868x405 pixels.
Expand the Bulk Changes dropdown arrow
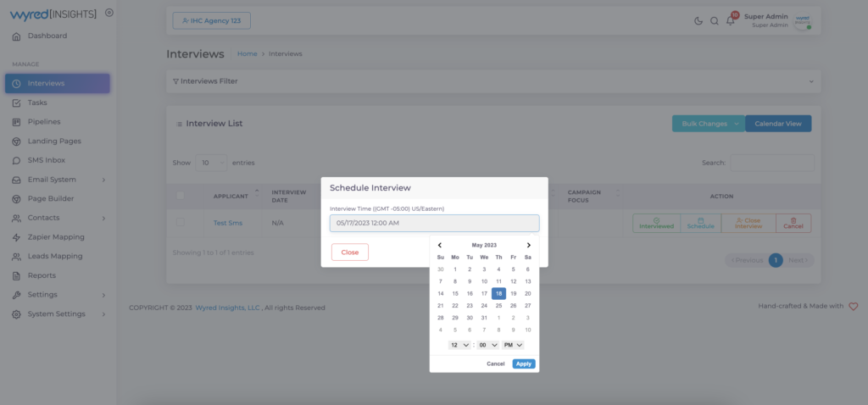click(x=737, y=124)
